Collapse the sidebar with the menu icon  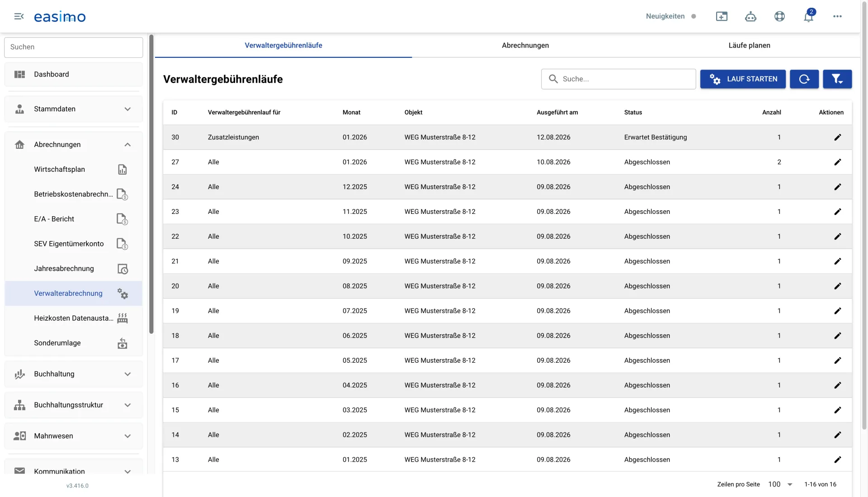(19, 16)
